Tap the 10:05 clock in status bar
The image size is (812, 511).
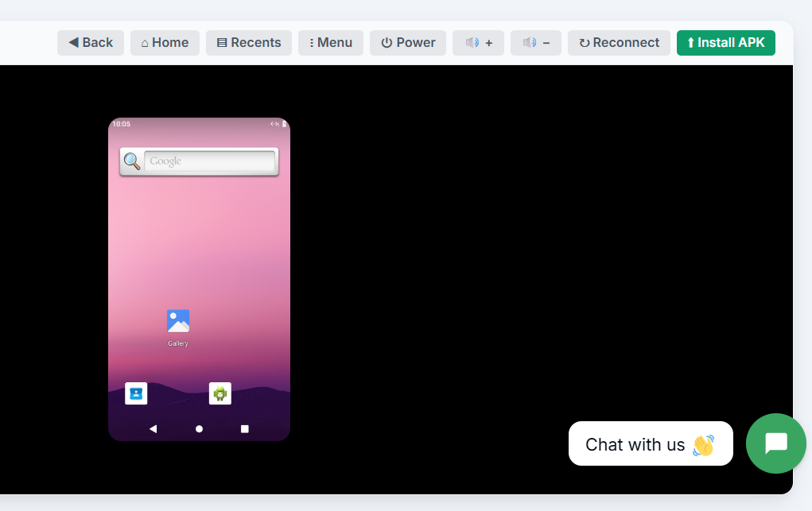tap(121, 124)
